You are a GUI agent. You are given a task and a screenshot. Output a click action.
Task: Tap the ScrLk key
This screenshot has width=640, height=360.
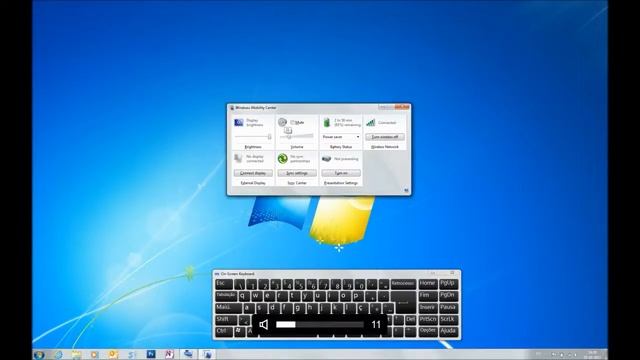click(448, 319)
